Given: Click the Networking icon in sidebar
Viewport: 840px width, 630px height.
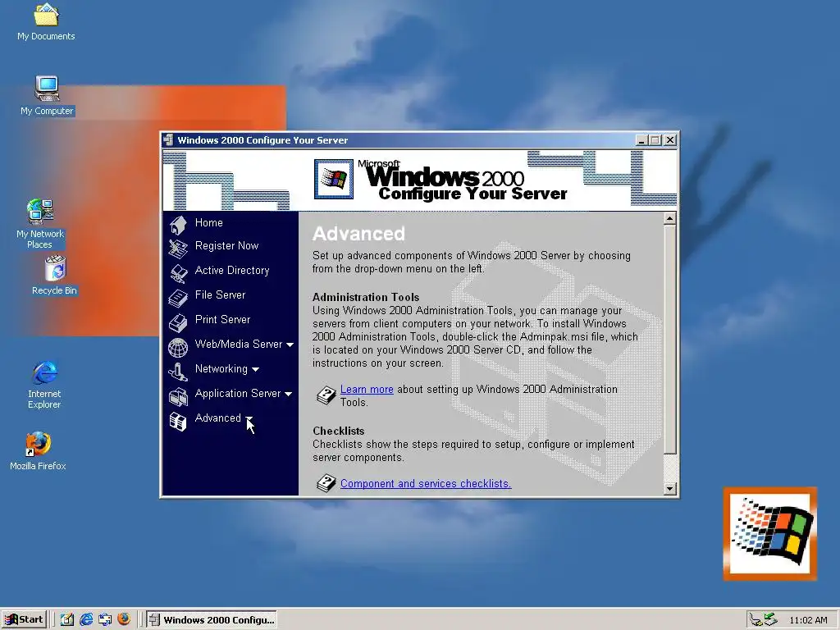Looking at the screenshot, I should point(178,372).
